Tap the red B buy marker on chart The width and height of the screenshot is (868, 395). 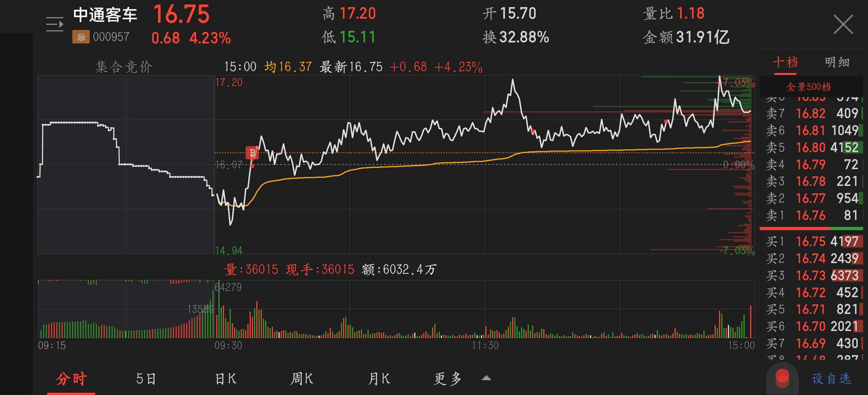click(x=252, y=153)
